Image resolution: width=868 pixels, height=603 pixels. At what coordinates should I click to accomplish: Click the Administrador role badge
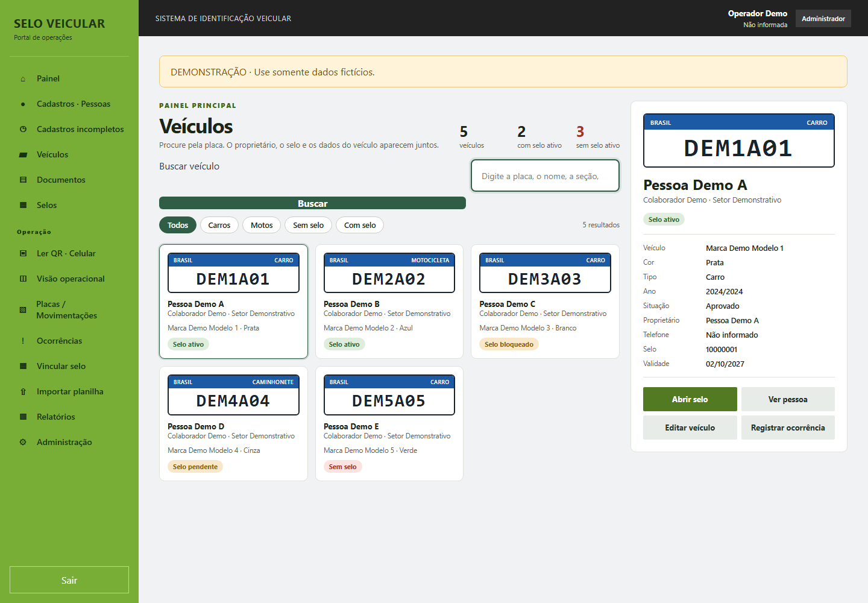coord(823,19)
